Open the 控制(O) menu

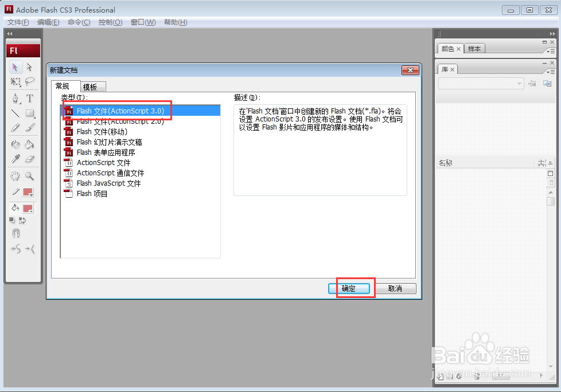[x=110, y=22]
